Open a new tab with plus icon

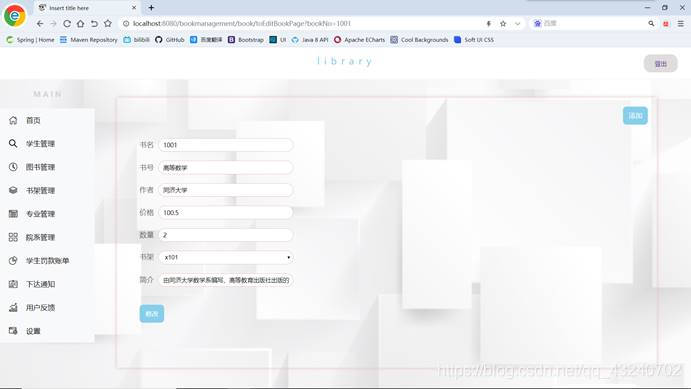pos(151,7)
